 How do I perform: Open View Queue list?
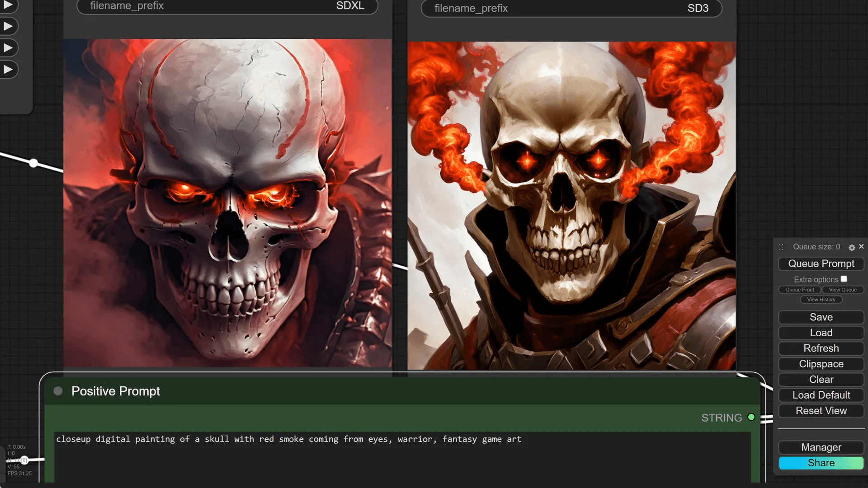point(843,290)
